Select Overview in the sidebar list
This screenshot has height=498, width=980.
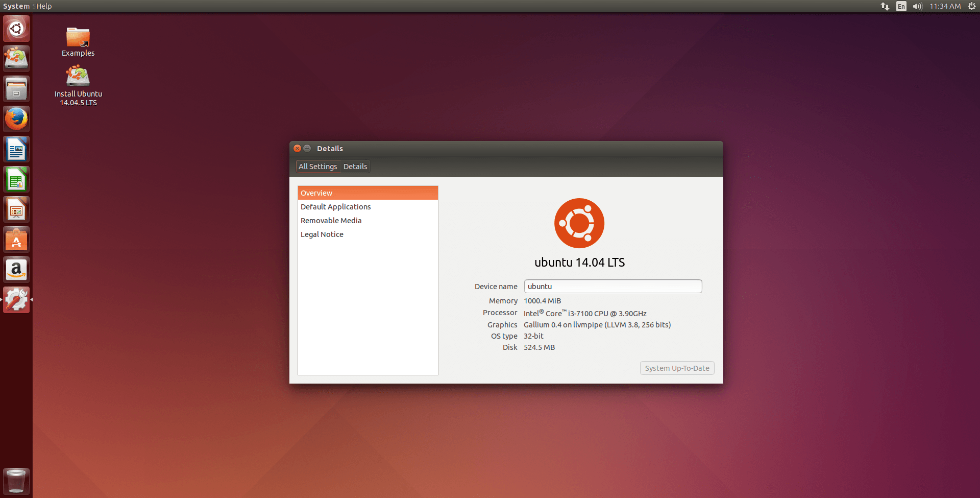point(368,193)
